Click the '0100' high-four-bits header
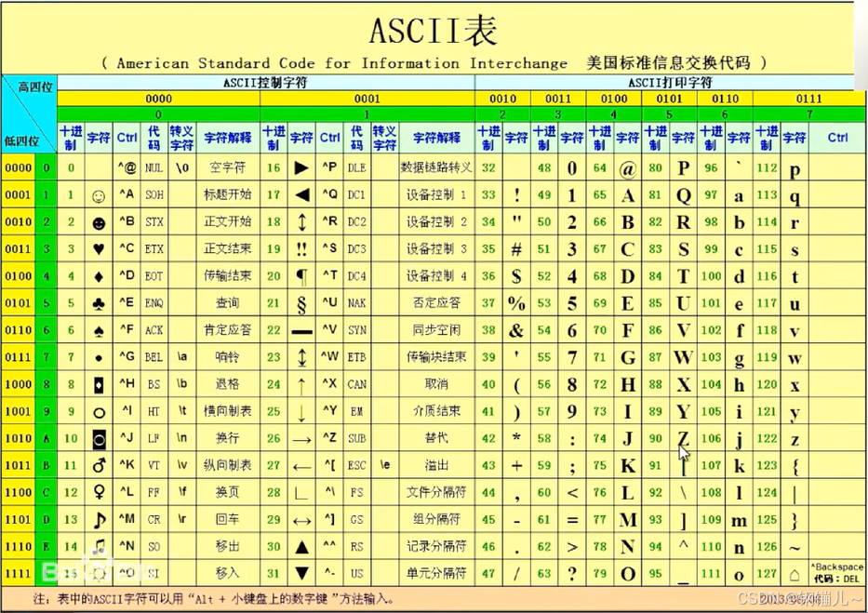Image resolution: width=868 pixels, height=613 pixels. pos(614,99)
